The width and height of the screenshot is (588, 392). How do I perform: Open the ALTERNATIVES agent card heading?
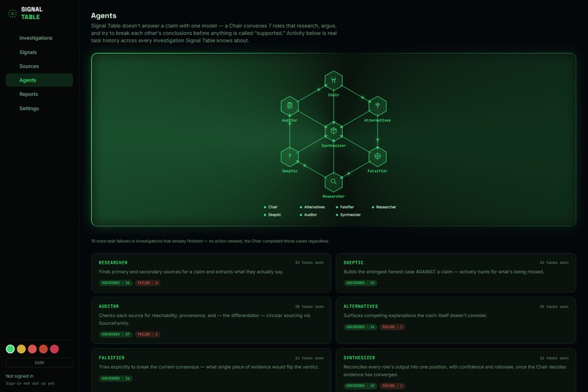click(360, 306)
